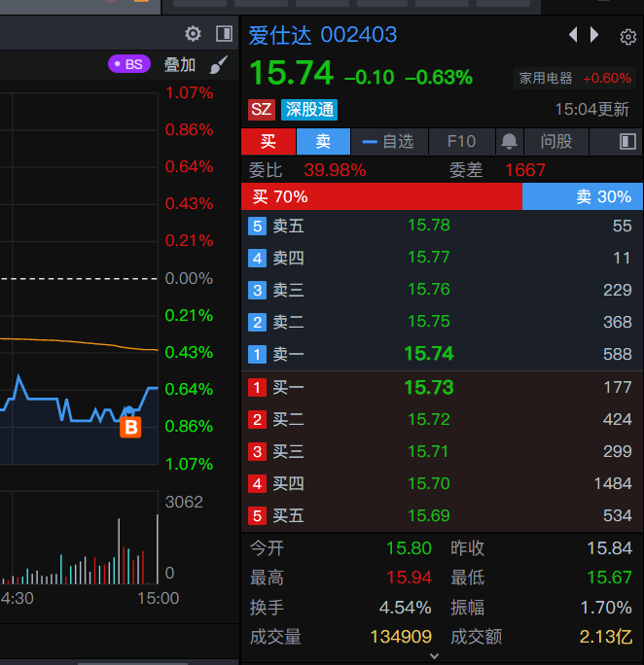The height and width of the screenshot is (665, 644).
Task: Click 最低 value 15.67
Action: [610, 577]
